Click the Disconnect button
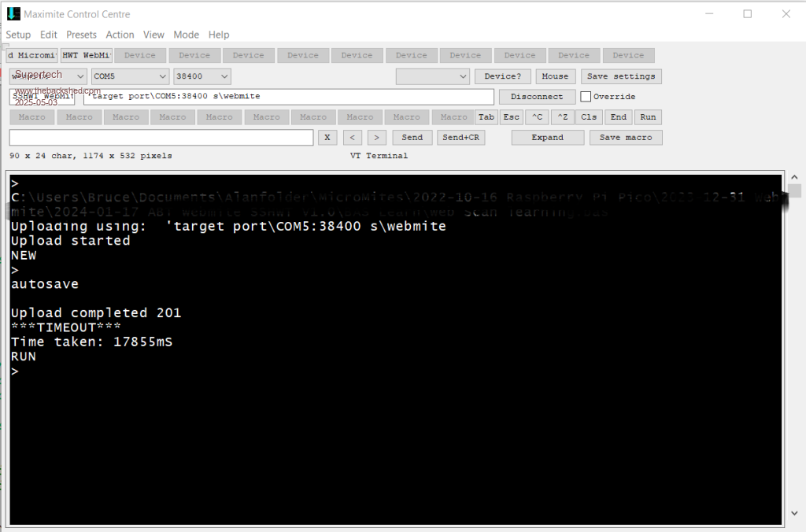This screenshot has width=806, height=532. point(537,97)
